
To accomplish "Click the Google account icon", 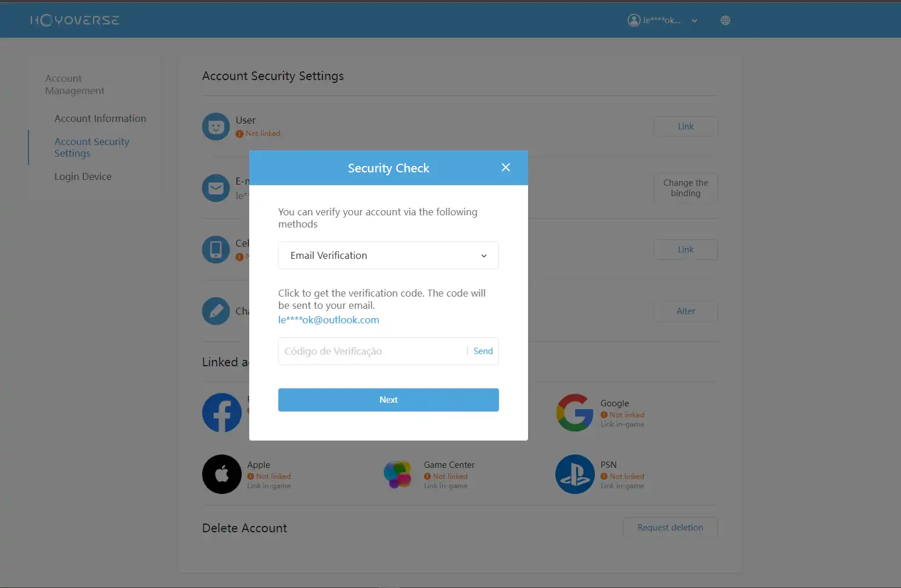I will click(575, 413).
